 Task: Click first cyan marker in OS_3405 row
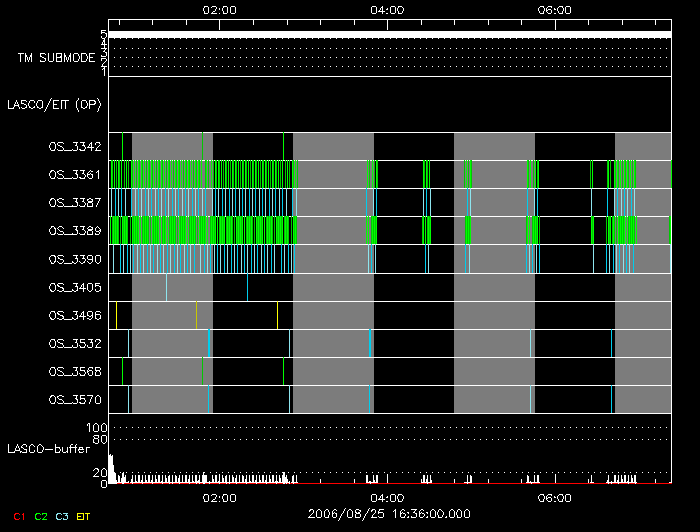(x=167, y=287)
